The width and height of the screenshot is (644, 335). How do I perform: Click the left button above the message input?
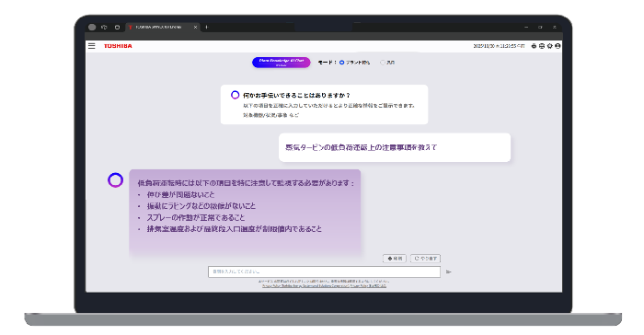point(395,259)
